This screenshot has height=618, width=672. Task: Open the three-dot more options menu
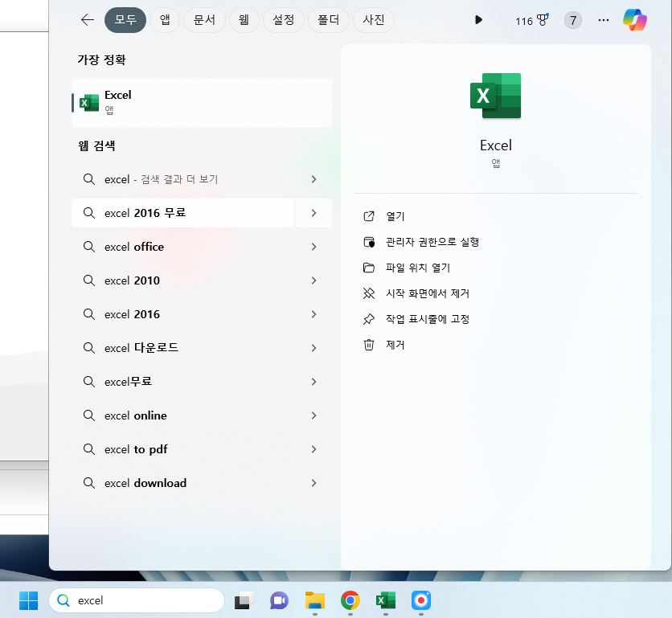pos(604,20)
